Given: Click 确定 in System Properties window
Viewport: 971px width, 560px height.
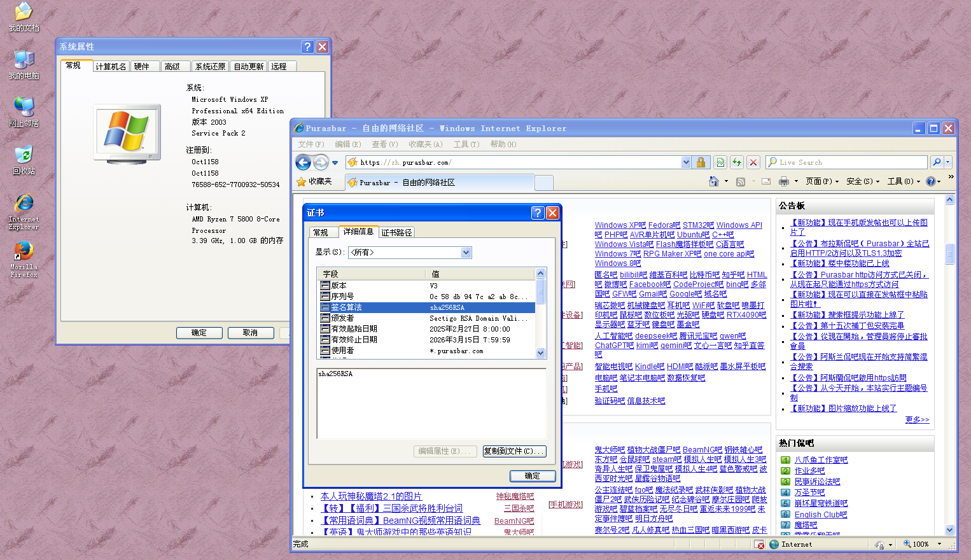Looking at the screenshot, I should pos(199,333).
